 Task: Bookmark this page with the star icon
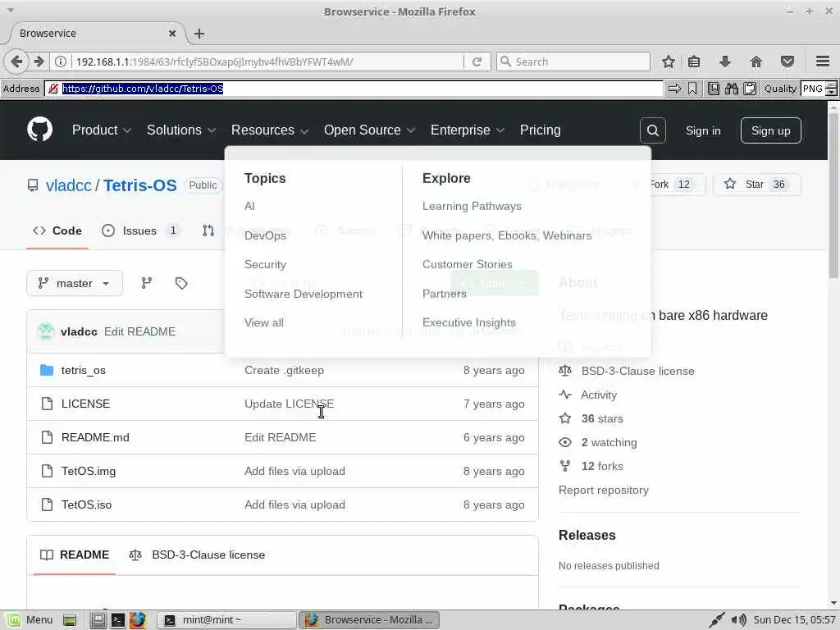point(668,62)
